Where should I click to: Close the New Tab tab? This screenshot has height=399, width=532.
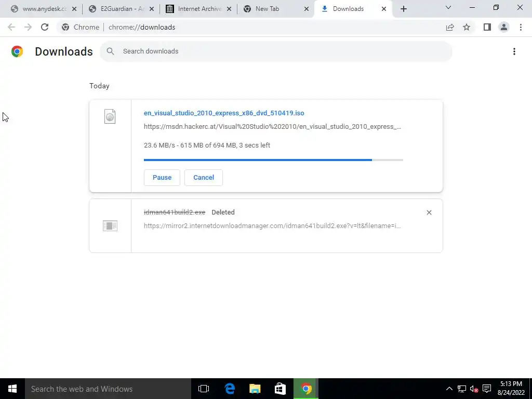pyautogui.click(x=307, y=9)
